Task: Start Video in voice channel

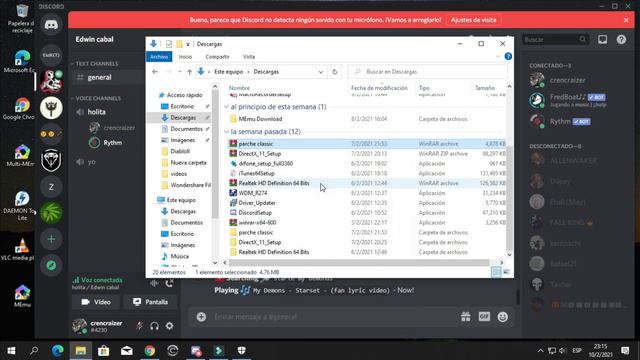Action: pos(96,302)
